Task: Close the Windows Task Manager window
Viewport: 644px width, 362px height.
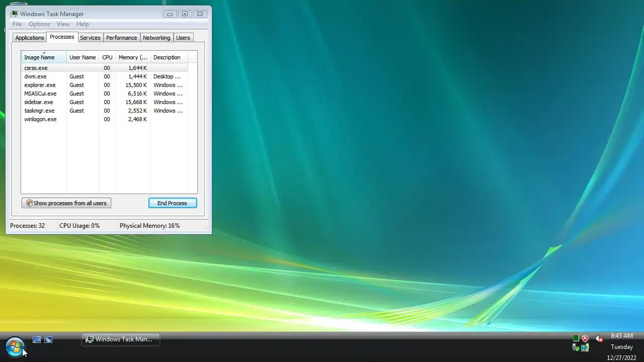Action: pyautogui.click(x=200, y=14)
